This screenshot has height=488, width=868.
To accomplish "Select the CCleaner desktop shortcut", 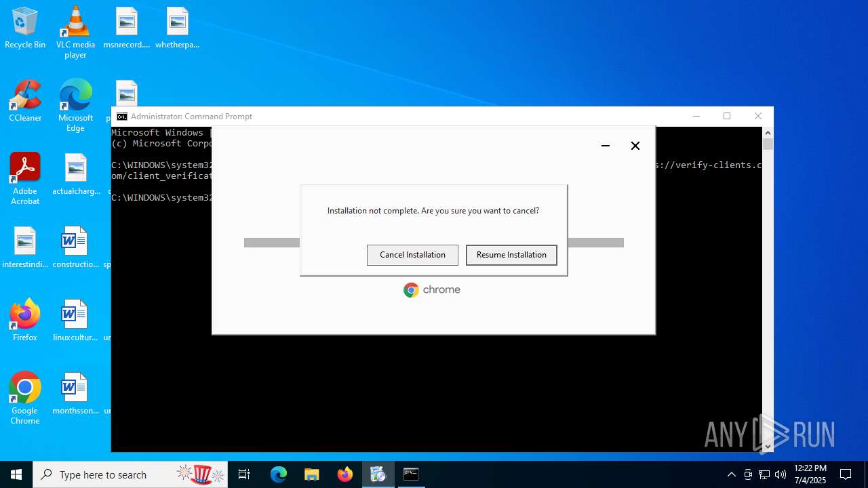I will [x=25, y=102].
